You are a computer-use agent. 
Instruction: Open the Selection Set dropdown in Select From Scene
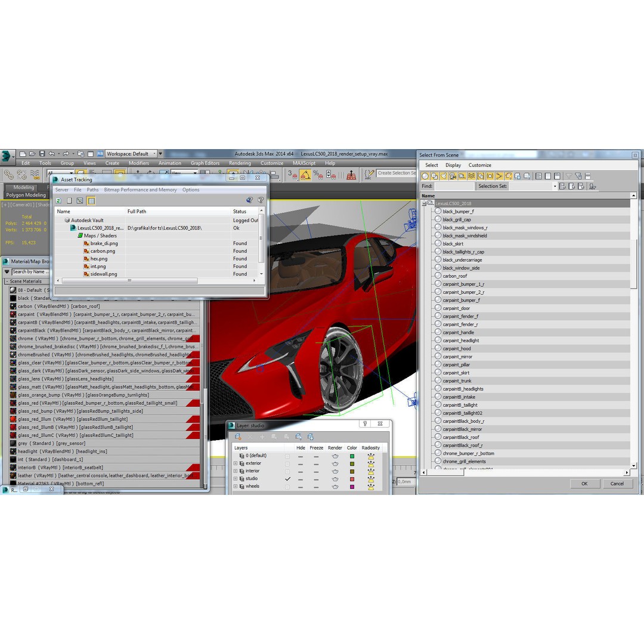[x=555, y=187]
